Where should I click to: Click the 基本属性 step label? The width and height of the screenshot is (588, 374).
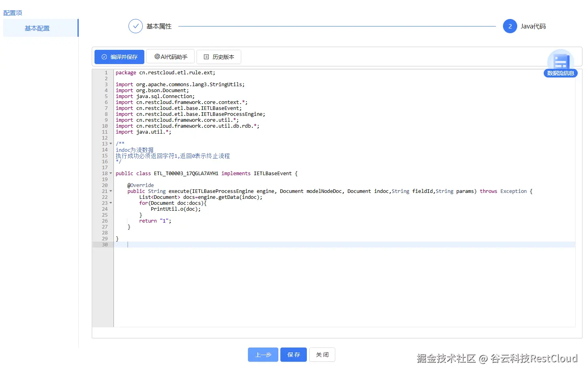coord(159,26)
